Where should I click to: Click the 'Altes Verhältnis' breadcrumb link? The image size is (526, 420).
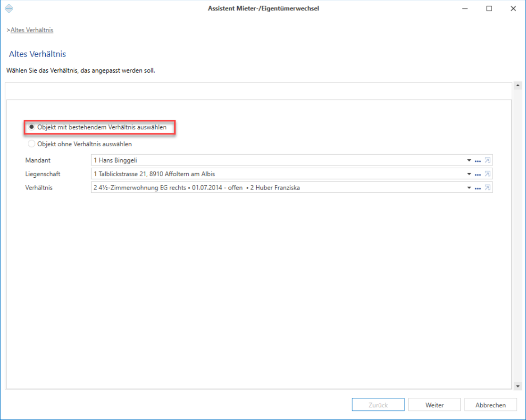pos(32,30)
